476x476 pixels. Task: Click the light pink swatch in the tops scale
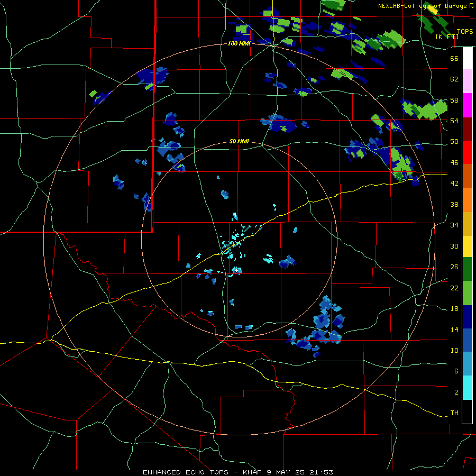pyautogui.click(x=467, y=81)
